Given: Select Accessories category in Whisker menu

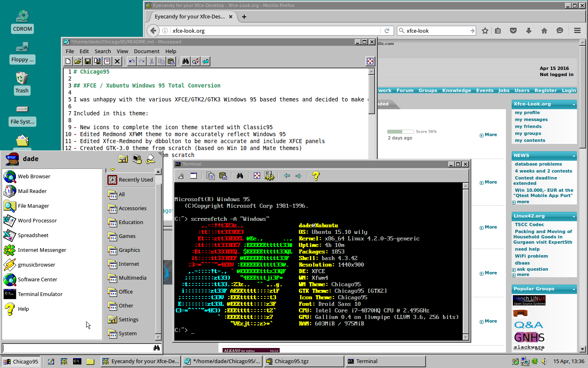Looking at the screenshot, I should point(131,209).
